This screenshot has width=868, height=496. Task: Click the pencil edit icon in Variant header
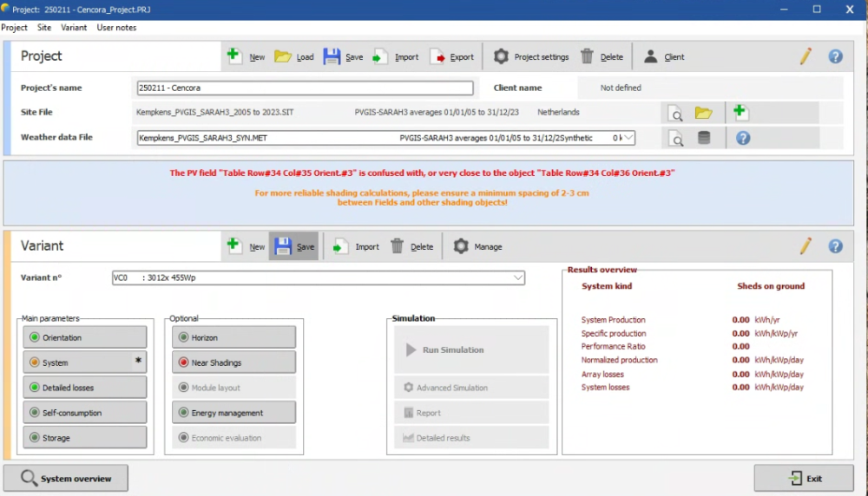pos(806,246)
